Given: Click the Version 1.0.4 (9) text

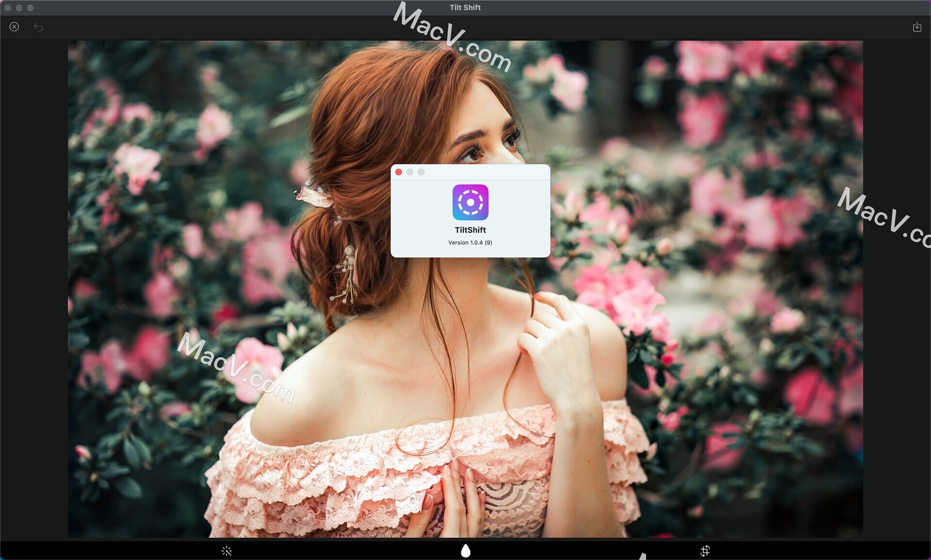Looking at the screenshot, I should click(x=470, y=242).
